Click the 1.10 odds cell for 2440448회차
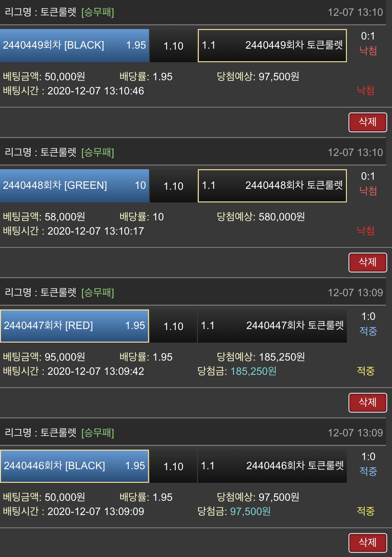Viewport: 392px width, 557px height. coord(173,186)
